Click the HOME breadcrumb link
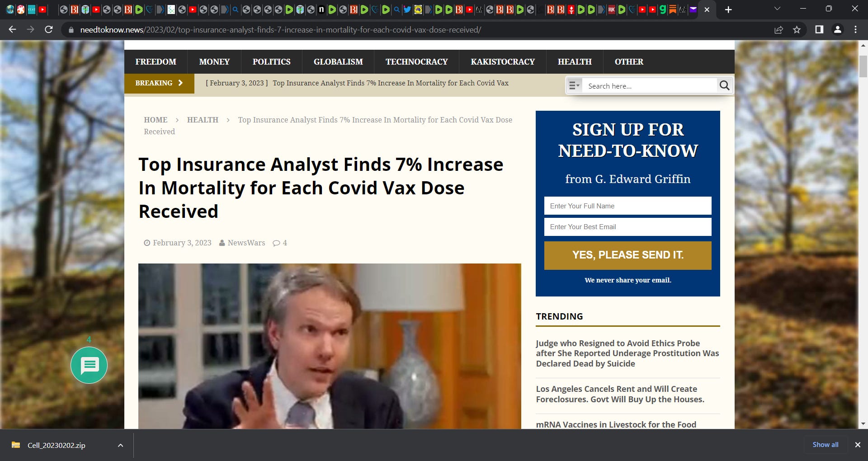Screen dimensions: 868x461 [x=156, y=120]
